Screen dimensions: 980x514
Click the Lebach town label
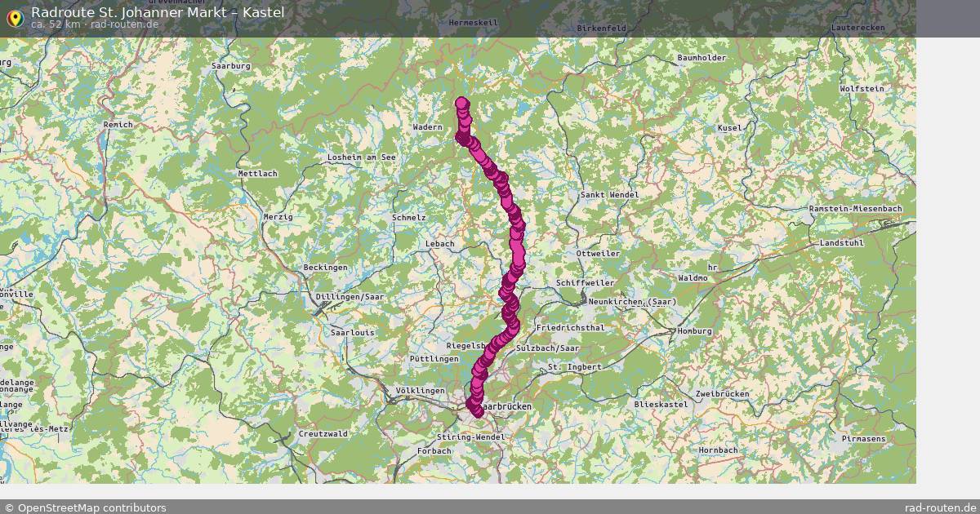[439, 244]
